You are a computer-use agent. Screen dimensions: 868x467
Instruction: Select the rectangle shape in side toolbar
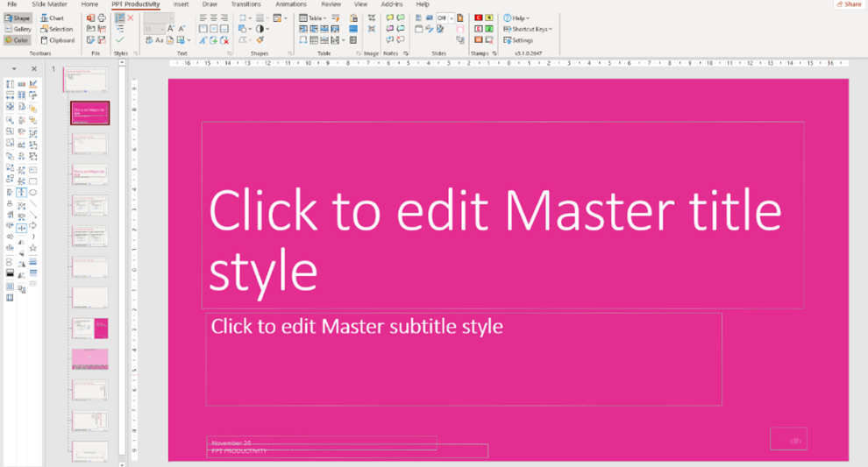[33, 181]
